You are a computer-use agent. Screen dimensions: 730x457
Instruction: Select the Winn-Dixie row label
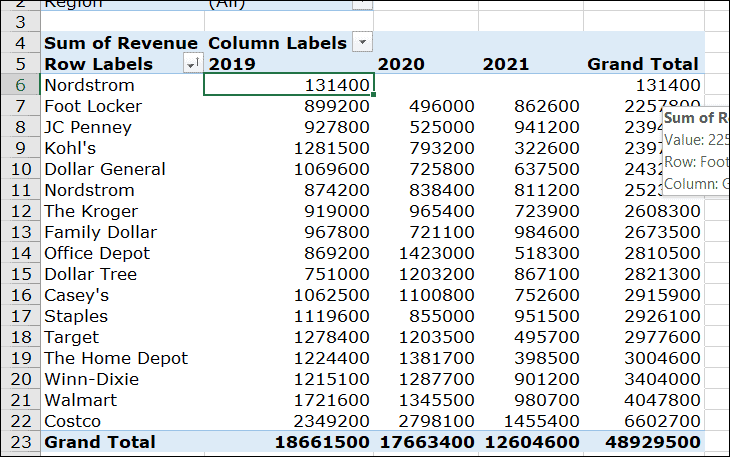click(91, 379)
